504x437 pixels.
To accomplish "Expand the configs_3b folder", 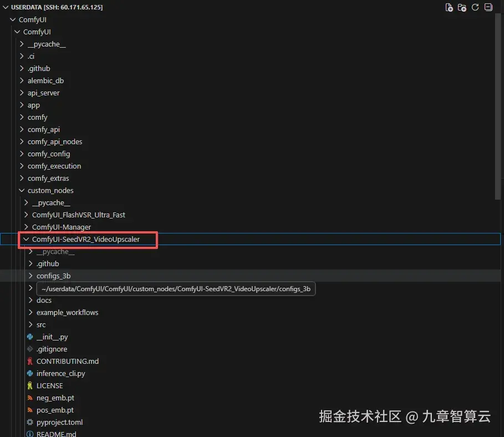I will coord(30,276).
